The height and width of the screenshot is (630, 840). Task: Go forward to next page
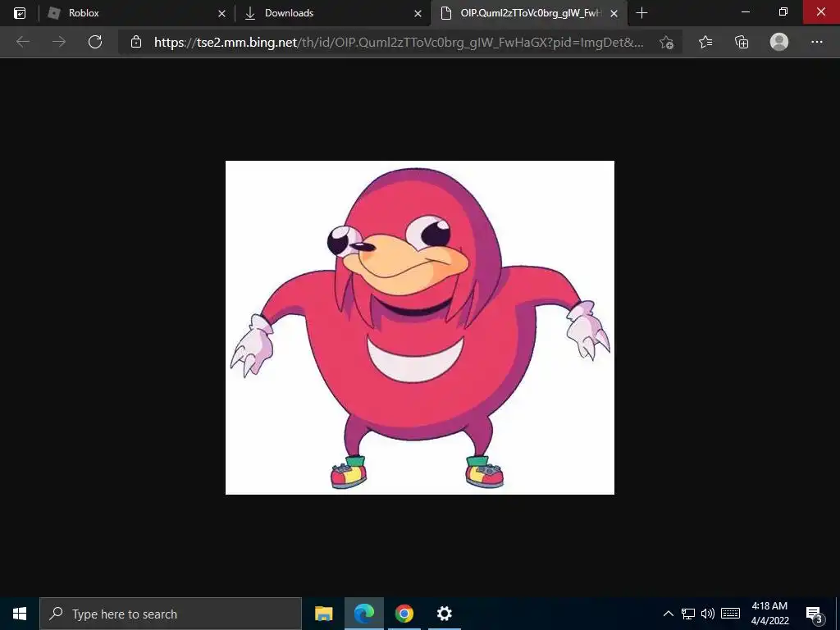59,42
